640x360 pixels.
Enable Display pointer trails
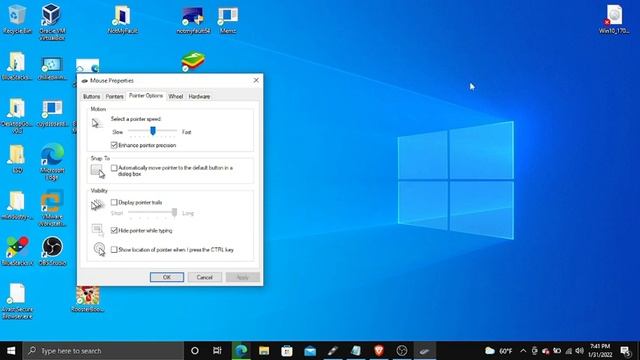(114, 202)
